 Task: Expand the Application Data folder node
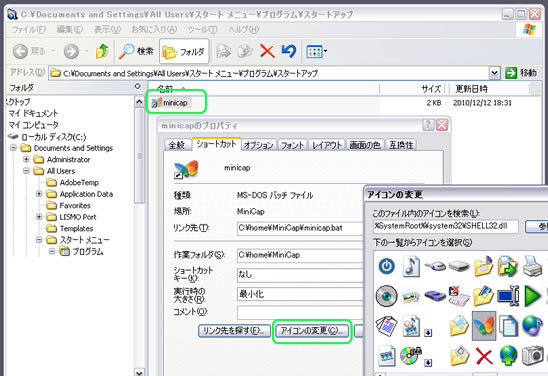[x=39, y=194]
